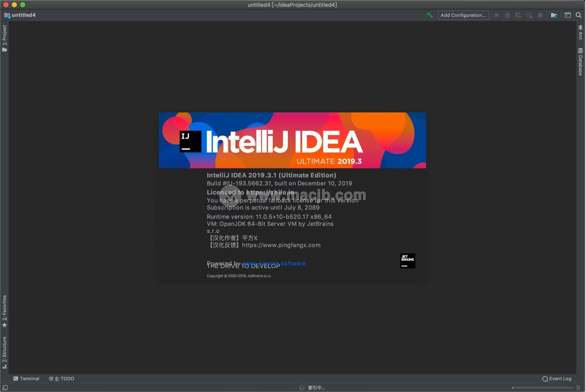Open the Ant tool window tab

580,32
